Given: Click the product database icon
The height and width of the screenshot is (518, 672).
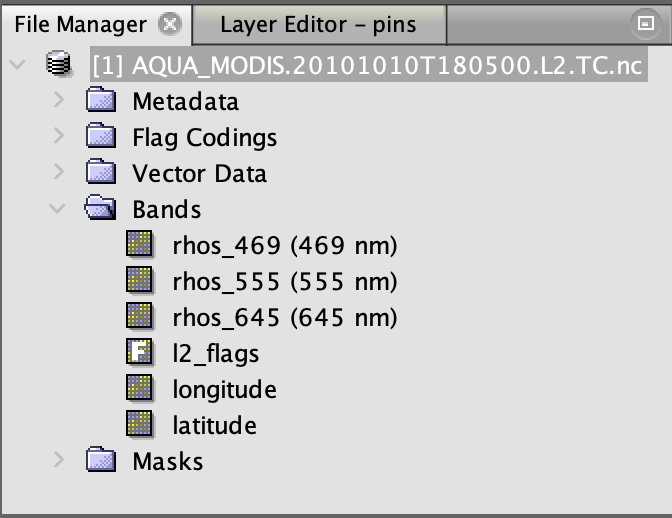Looking at the screenshot, I should click(x=60, y=66).
